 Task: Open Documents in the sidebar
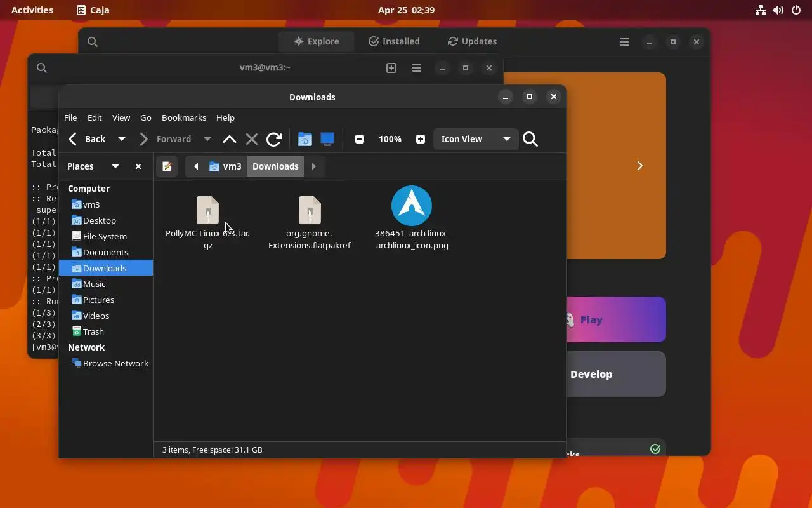[x=106, y=252]
